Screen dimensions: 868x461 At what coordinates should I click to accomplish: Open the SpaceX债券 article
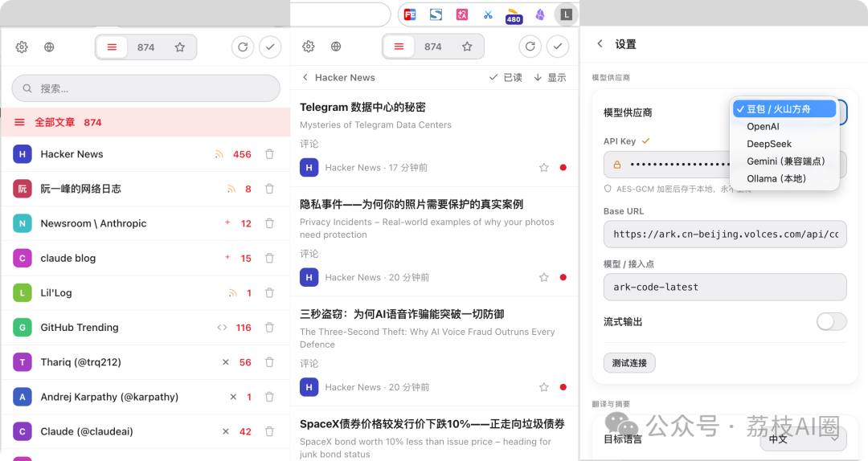432,424
